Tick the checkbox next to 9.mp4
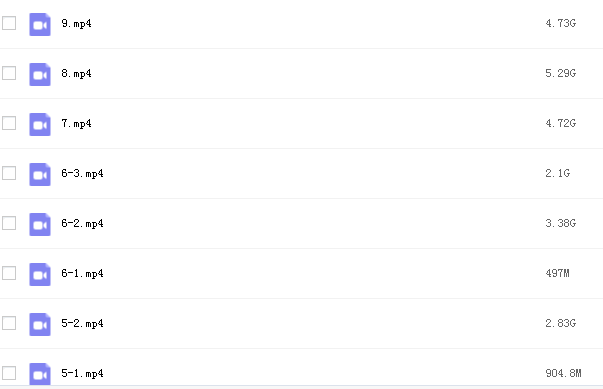This screenshot has width=603, height=389. click(9, 23)
